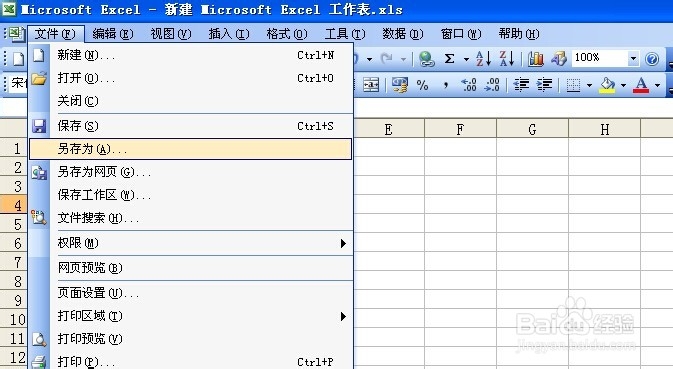
Task: Open the Fill Color dropdown arrow
Action: pos(623,85)
